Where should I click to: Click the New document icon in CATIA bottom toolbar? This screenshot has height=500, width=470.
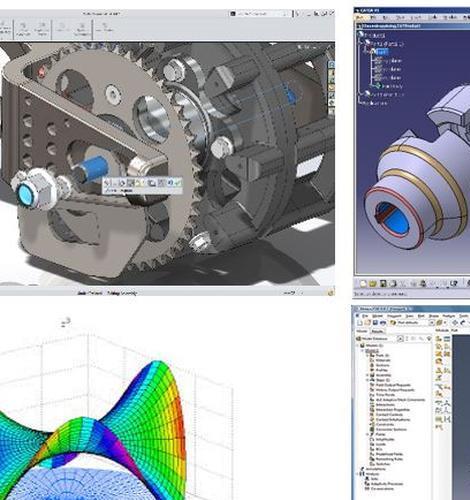coord(363,284)
